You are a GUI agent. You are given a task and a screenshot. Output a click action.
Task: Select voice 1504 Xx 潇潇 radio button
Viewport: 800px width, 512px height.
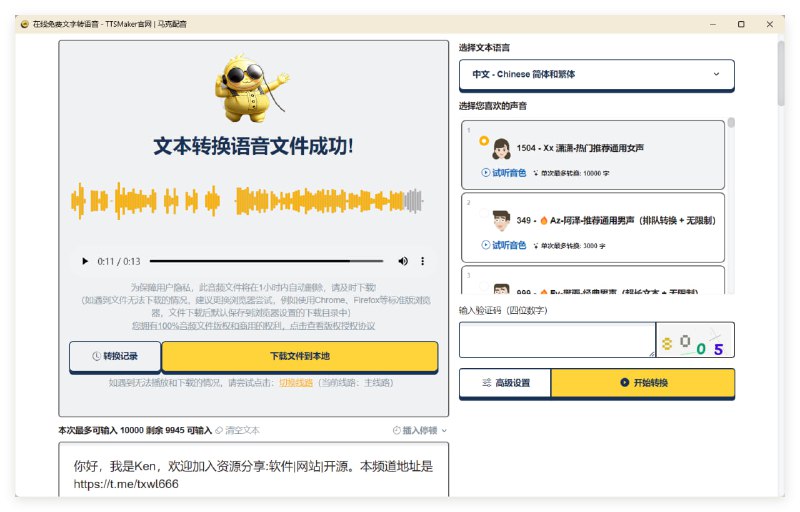point(484,141)
